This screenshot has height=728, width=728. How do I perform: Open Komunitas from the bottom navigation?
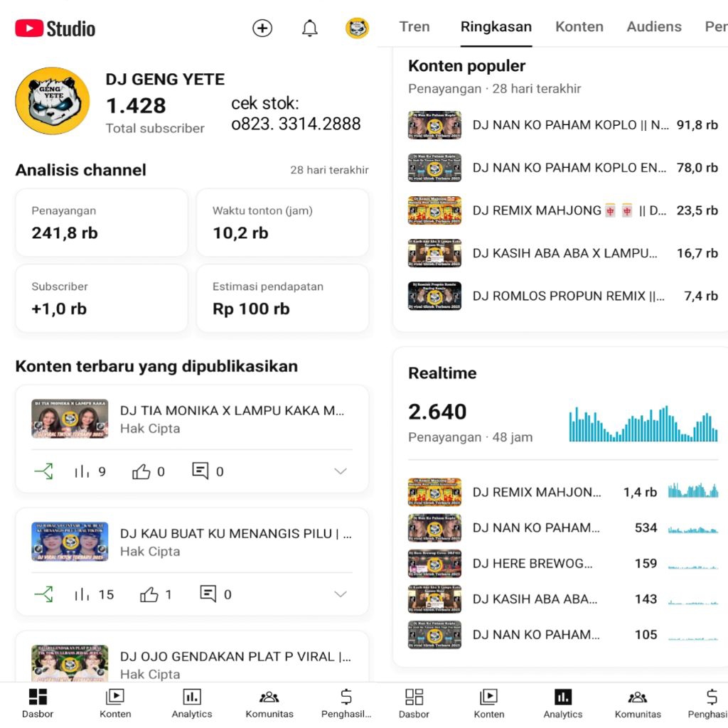tap(269, 702)
